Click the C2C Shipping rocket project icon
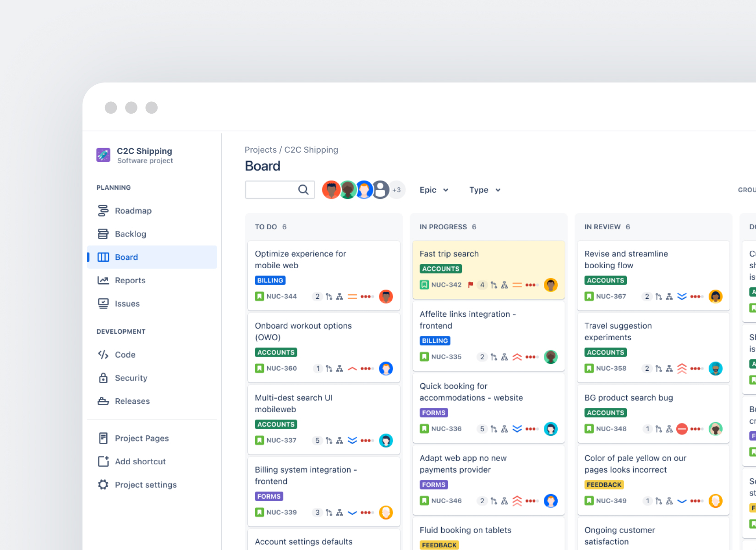Image resolution: width=756 pixels, height=550 pixels. coord(103,155)
